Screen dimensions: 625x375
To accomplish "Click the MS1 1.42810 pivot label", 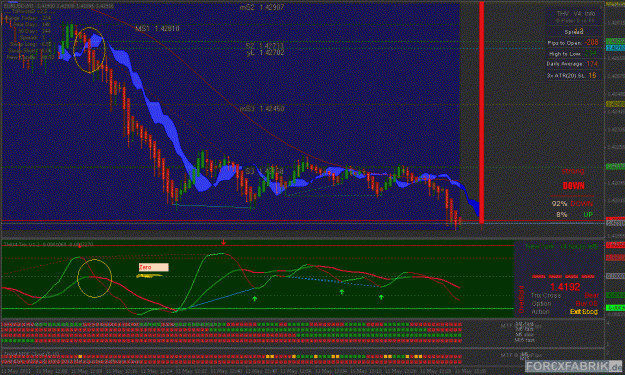I will click(x=157, y=29).
